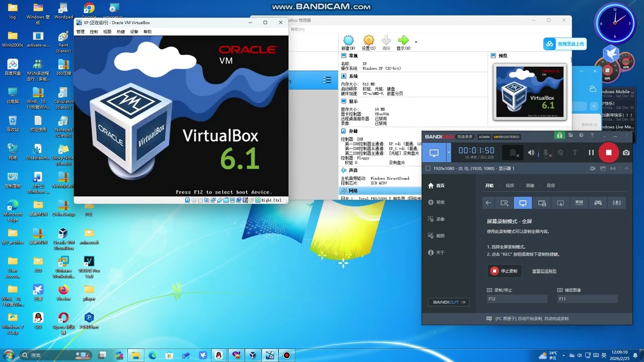Open dropdown arrow beside 显示 button
The image size is (644, 362).
point(416,42)
